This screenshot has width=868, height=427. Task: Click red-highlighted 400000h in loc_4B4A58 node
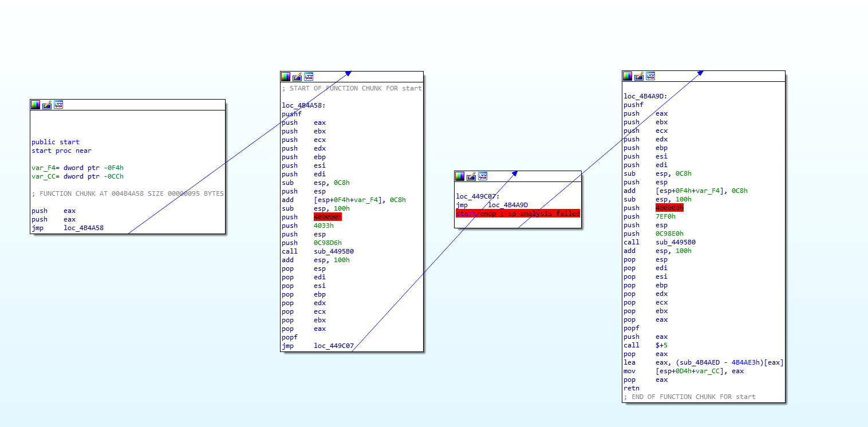(328, 217)
